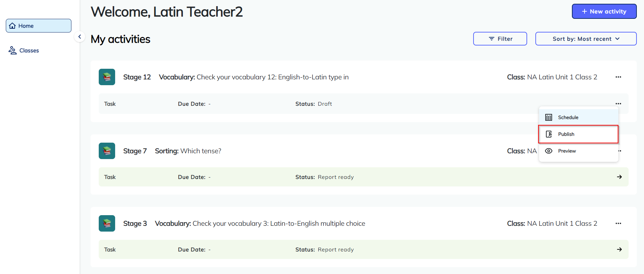
Task: Click the Stage 7 book icon
Action: pos(107,151)
